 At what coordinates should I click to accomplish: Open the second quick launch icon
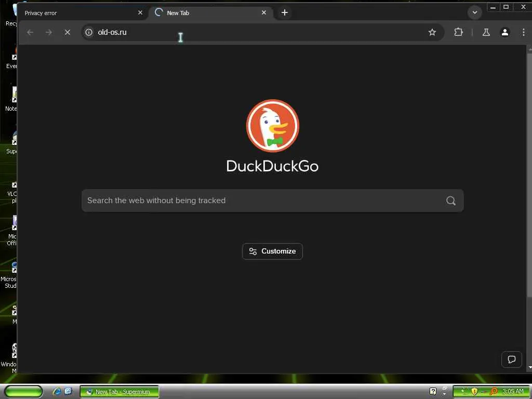pos(69,391)
